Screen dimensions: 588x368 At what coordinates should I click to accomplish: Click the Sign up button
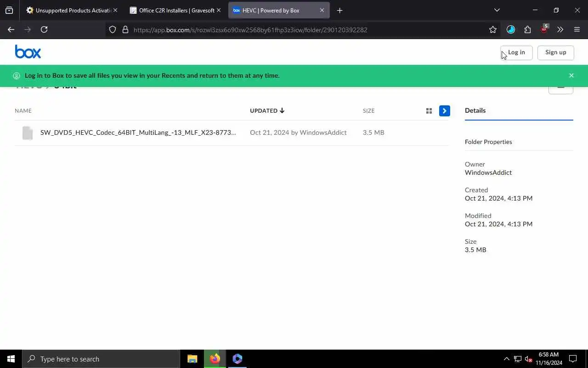(555, 52)
